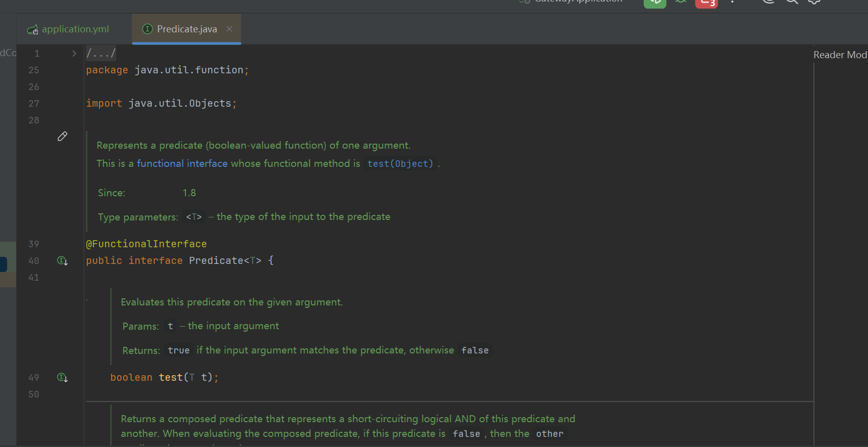The width and height of the screenshot is (868, 447).
Task: Open implementations via gutter icon on line 49
Action: click(x=62, y=378)
